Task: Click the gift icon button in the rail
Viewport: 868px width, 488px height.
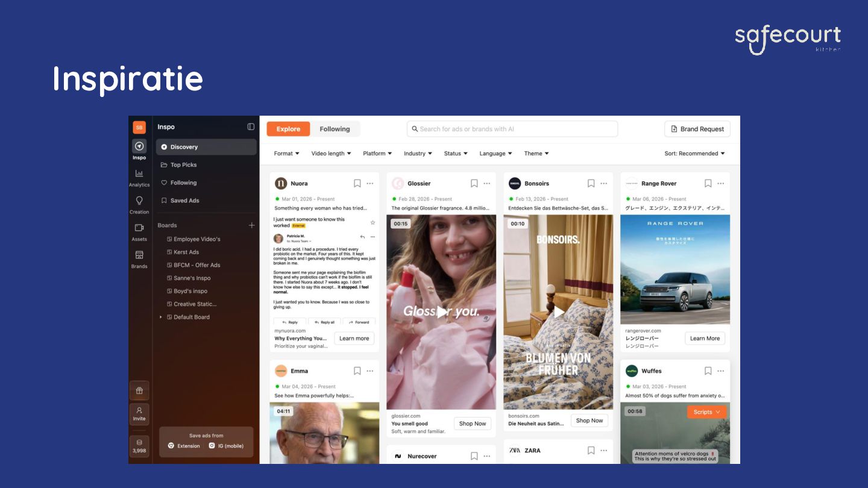Action: pos(139,390)
